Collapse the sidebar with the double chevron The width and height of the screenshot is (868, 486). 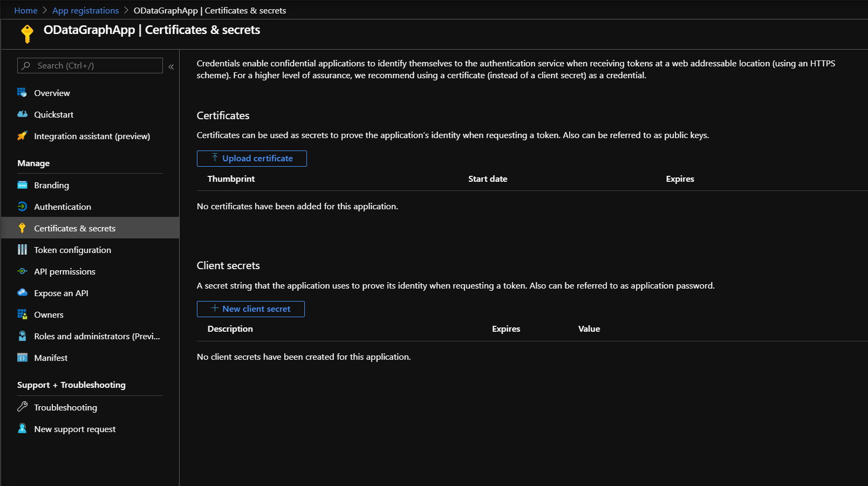171,67
